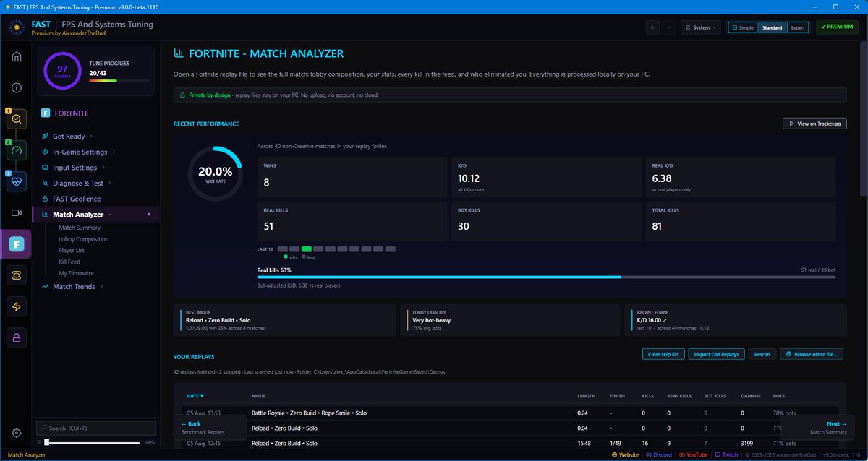Open settings gear at sidebar bottom
This screenshot has width=868, height=461.
coord(16,433)
